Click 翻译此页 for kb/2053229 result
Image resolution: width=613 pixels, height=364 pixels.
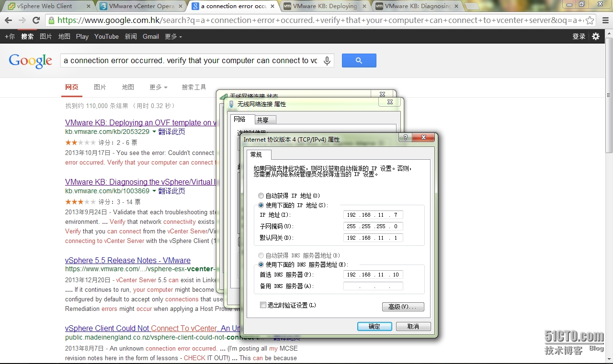point(172,132)
